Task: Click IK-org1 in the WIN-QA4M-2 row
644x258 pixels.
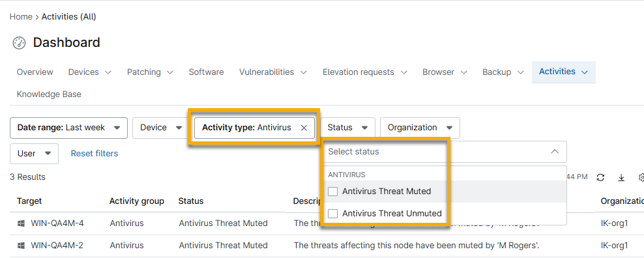Action: tap(615, 246)
